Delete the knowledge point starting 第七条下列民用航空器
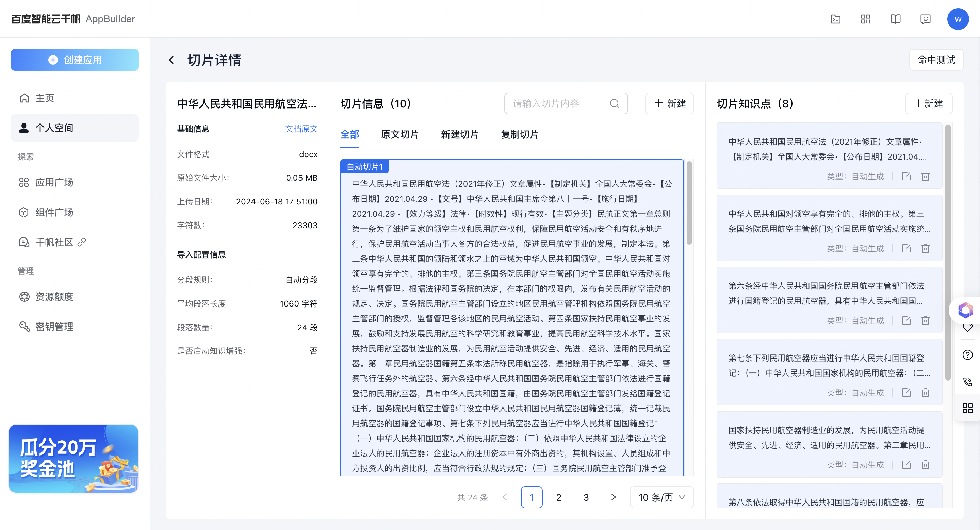Viewport: 980px width, 530px height. pos(925,393)
